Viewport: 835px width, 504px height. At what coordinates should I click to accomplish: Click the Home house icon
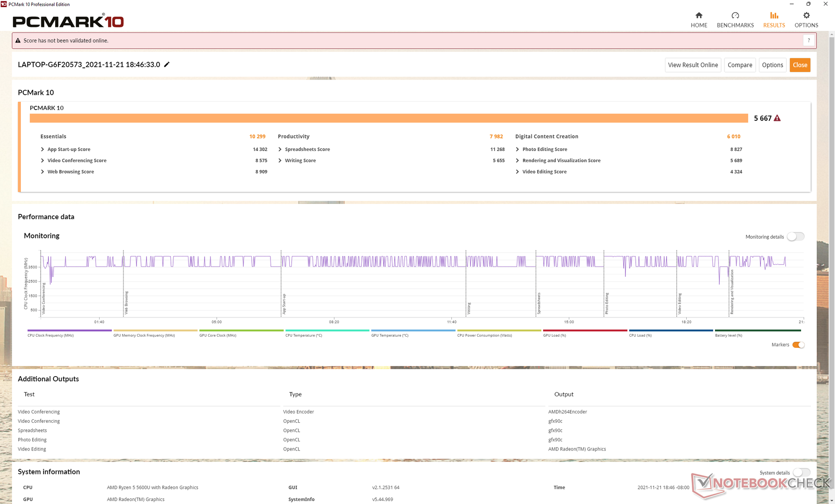pyautogui.click(x=699, y=16)
